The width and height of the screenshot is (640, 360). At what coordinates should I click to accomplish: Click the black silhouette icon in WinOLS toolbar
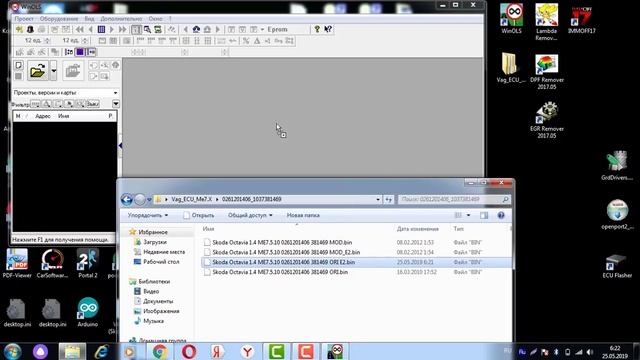pyautogui.click(x=30, y=29)
